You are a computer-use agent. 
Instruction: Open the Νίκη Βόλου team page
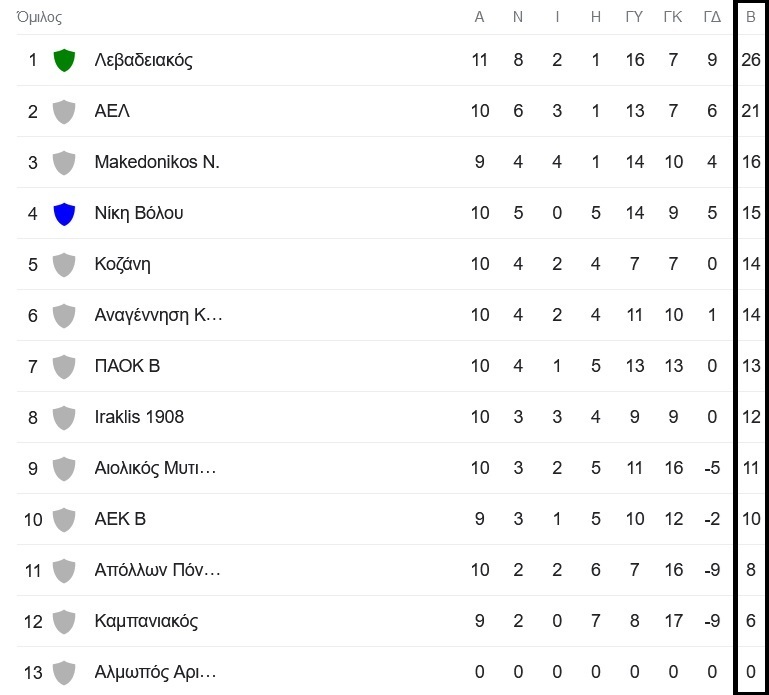[x=139, y=213]
